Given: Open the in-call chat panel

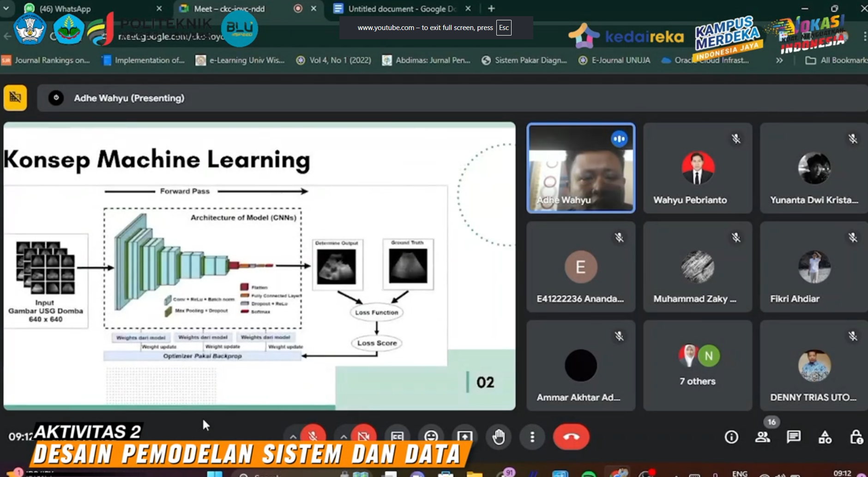Looking at the screenshot, I should (794, 437).
